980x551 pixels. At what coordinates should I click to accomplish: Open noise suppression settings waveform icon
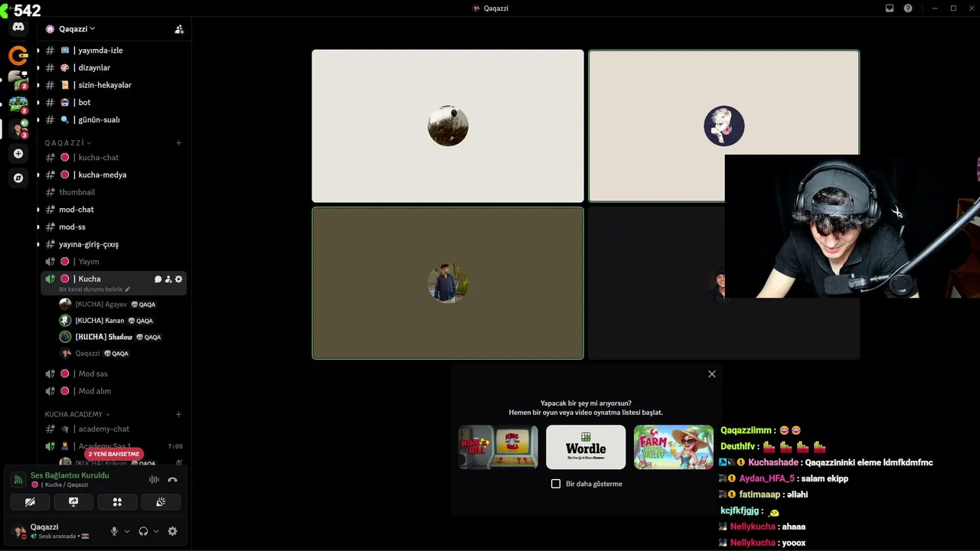pyautogui.click(x=154, y=480)
